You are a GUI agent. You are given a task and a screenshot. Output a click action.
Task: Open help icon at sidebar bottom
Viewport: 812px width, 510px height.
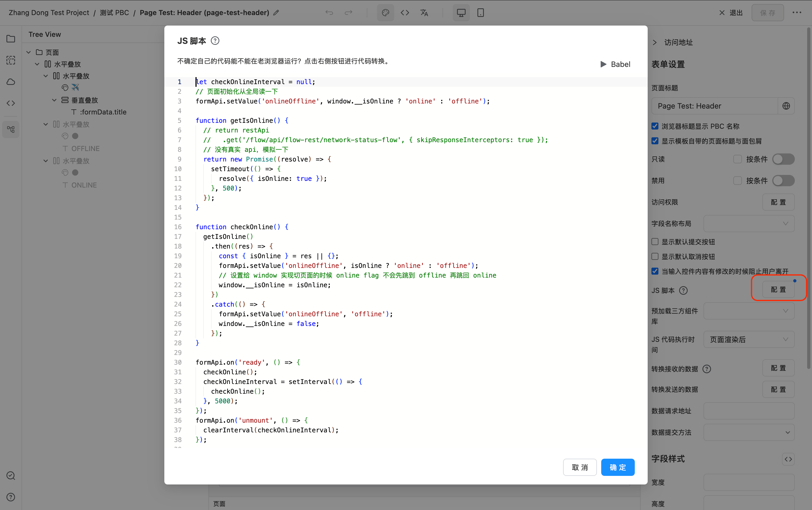point(11,497)
